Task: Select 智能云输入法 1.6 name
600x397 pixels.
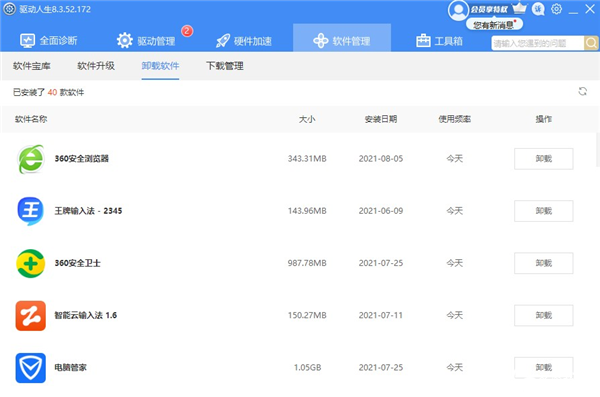Action: 86,315
